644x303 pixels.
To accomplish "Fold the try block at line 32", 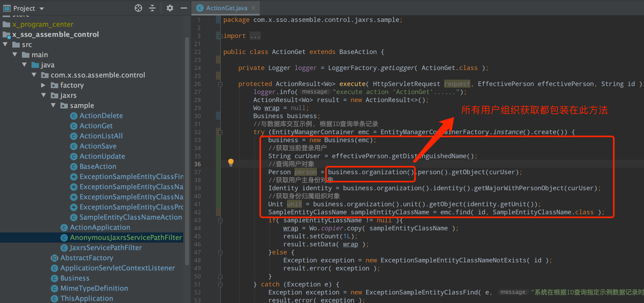I will [x=220, y=133].
